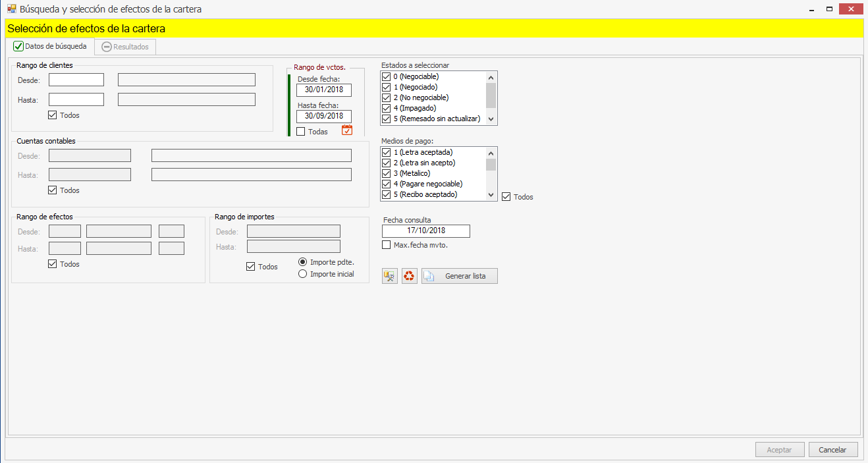Click the grey minus icon on Resultados
Screen dimensions: 868x463
tap(107, 47)
